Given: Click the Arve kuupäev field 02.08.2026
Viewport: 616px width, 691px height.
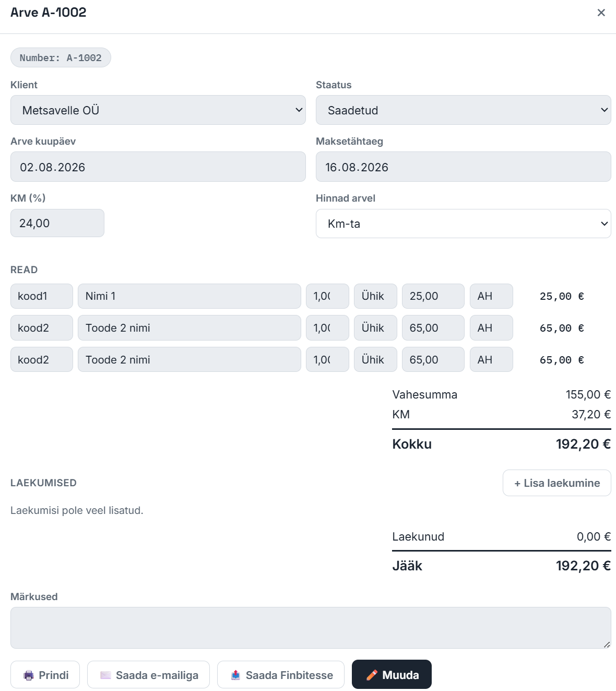Looking at the screenshot, I should [158, 167].
